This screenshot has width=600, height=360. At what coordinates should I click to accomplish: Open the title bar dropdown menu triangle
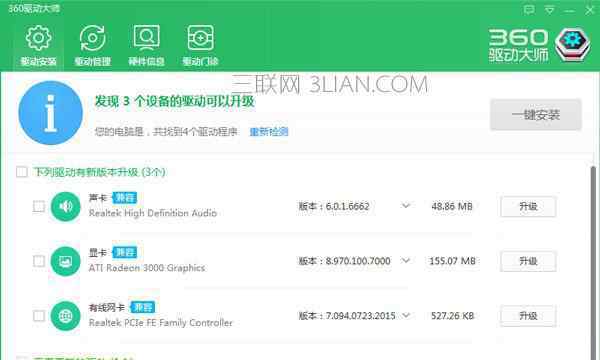(549, 10)
